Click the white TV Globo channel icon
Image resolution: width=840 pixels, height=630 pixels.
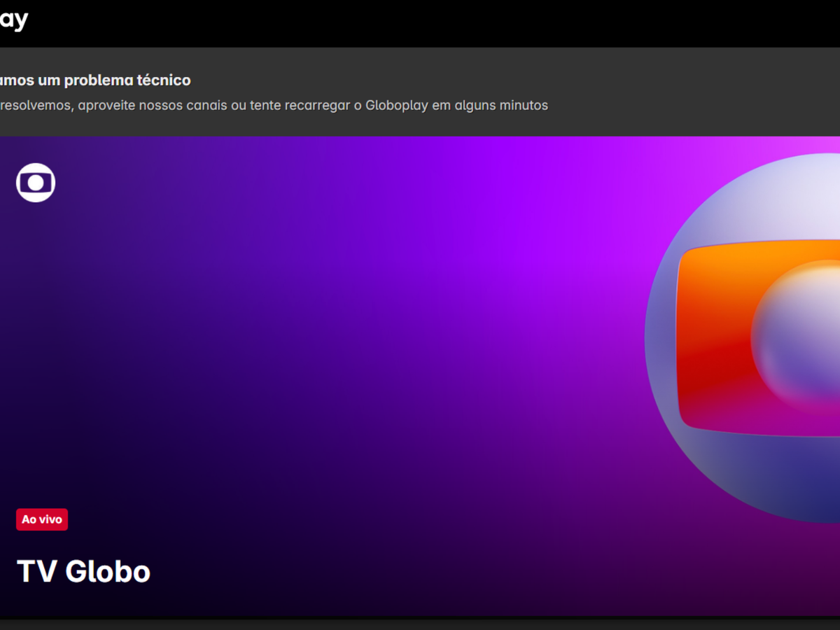click(36, 183)
